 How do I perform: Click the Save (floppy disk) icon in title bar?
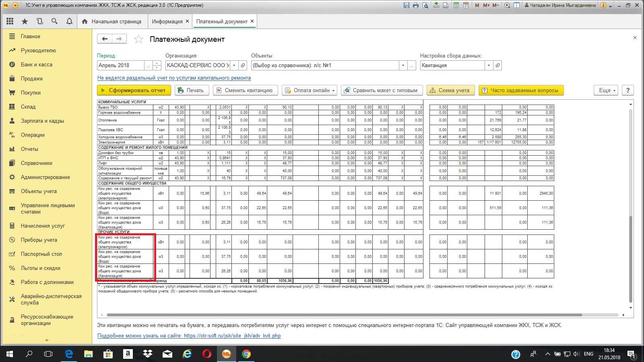(x=406, y=5)
